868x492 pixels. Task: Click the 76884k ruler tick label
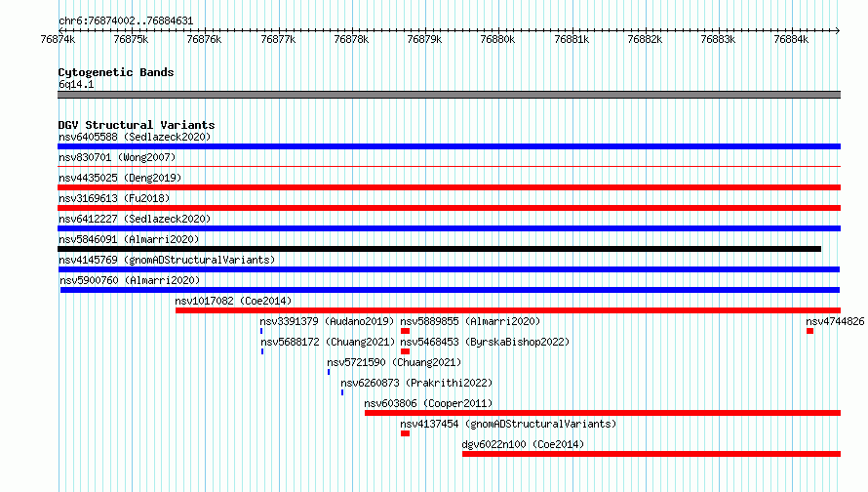tap(791, 39)
